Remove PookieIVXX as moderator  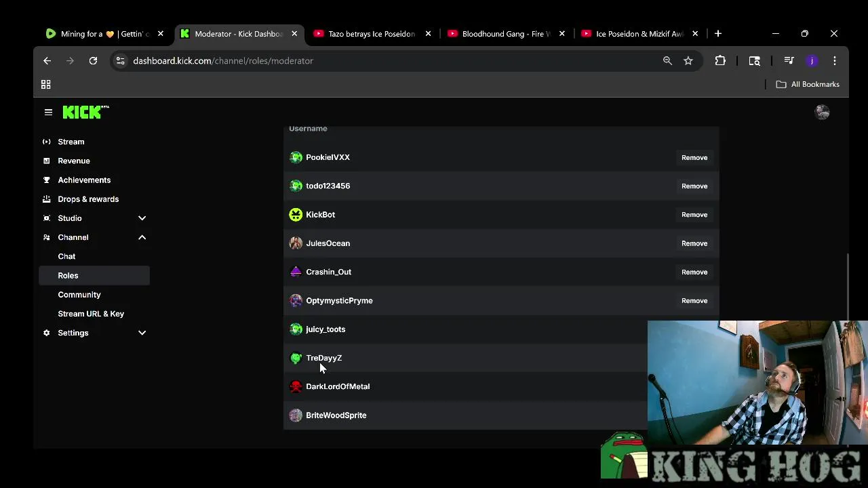pos(694,157)
